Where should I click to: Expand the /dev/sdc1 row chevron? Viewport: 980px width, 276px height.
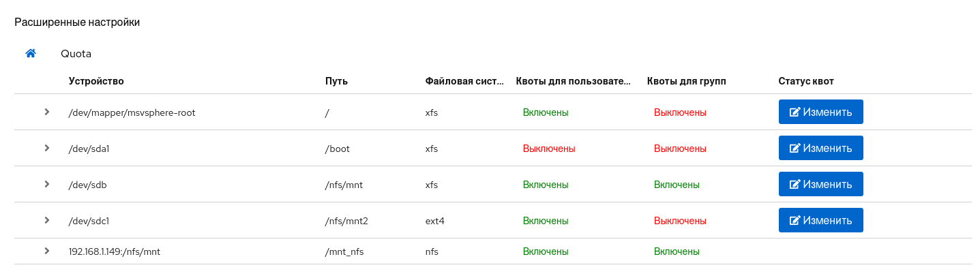tap(47, 220)
